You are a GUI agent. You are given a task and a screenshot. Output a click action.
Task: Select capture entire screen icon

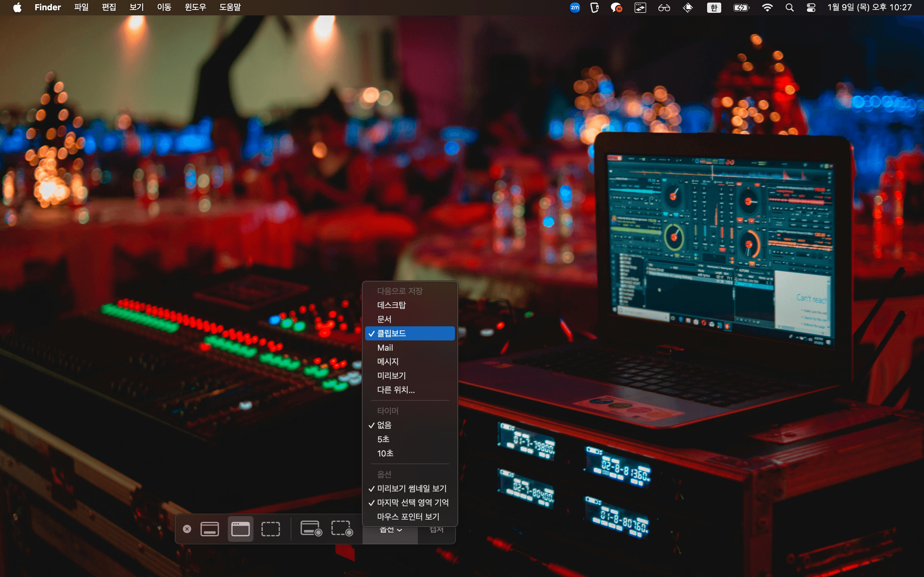[x=210, y=529]
